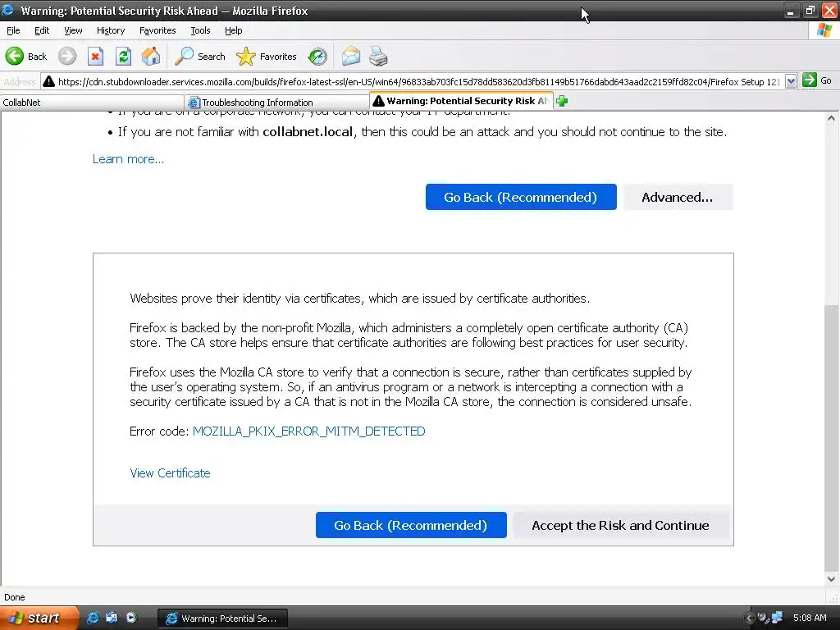Click the bold collabnet.local text
The image size is (840, 630).
[308, 132]
